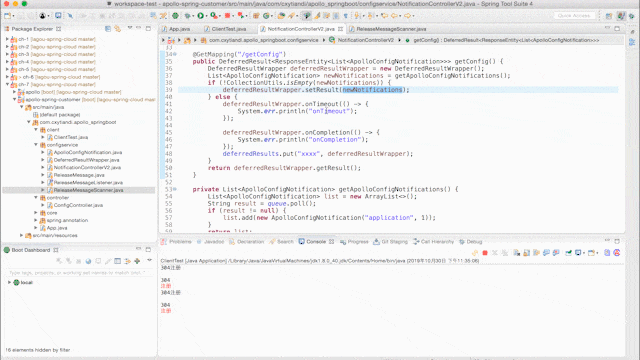Click add (plus) icon in Boot Dashboard toolbar

(137, 261)
